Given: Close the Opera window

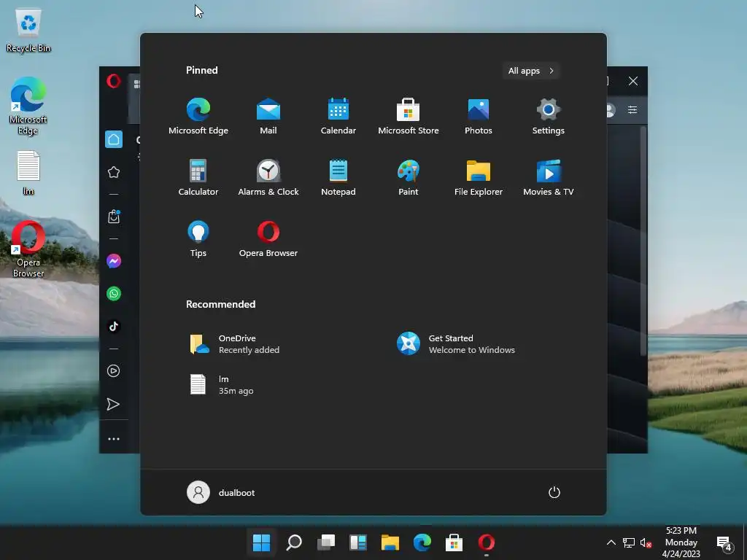Looking at the screenshot, I should click(633, 81).
